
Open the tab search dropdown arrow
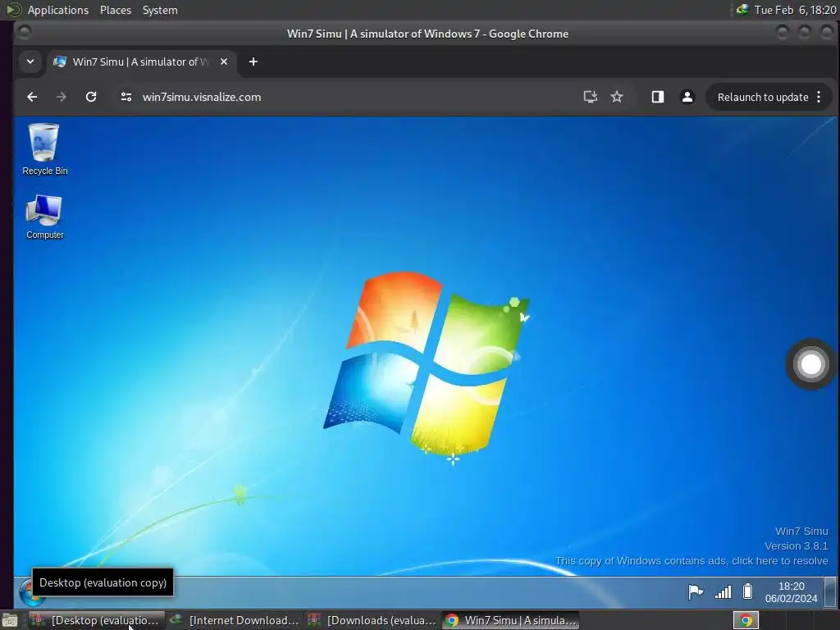30,62
